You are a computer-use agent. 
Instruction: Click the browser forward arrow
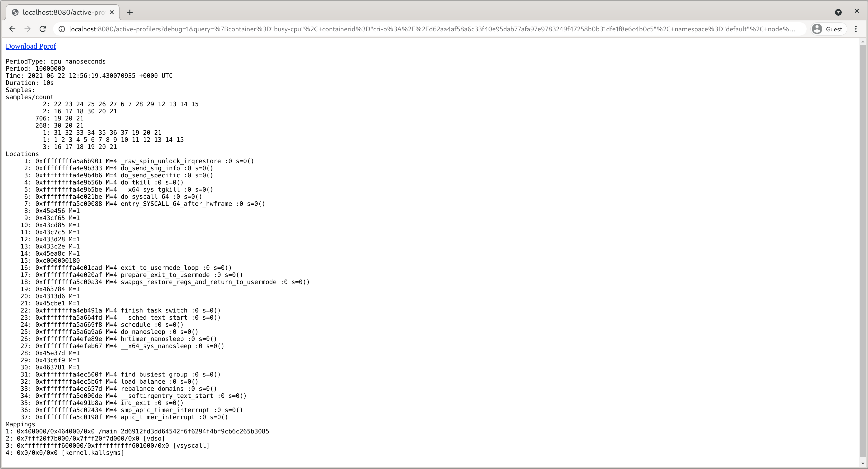click(28, 29)
